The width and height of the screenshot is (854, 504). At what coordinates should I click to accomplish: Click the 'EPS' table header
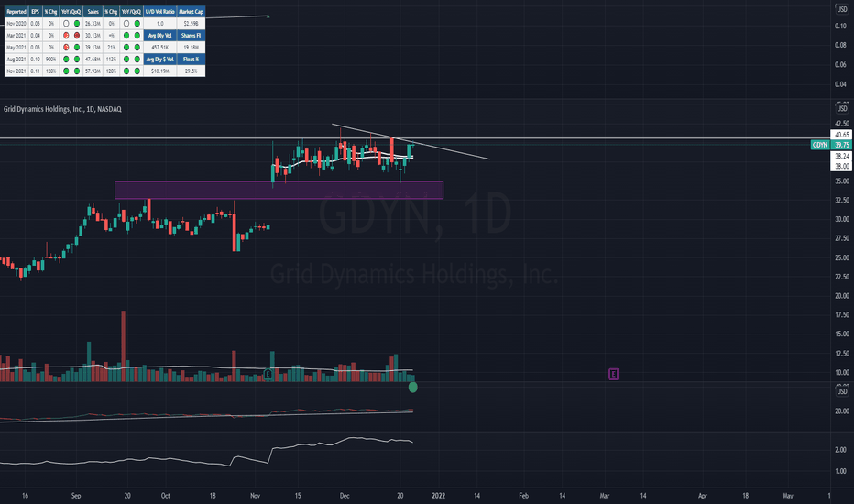(36, 11)
